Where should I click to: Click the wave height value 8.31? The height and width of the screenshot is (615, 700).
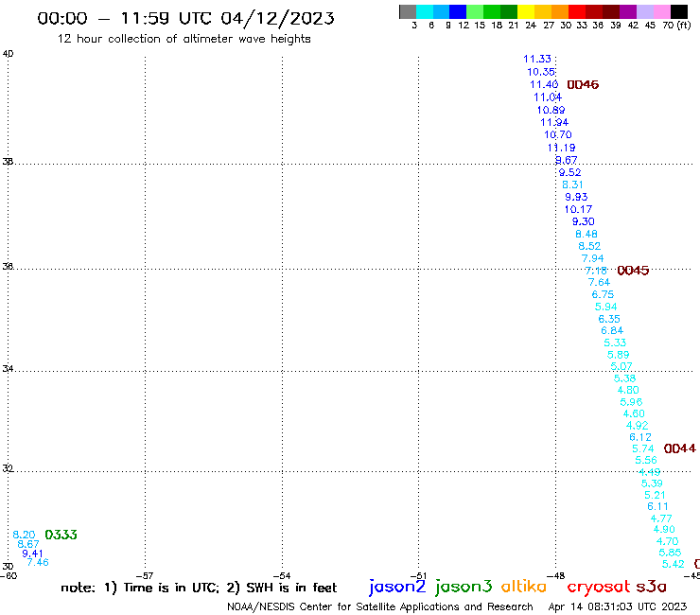tap(572, 184)
